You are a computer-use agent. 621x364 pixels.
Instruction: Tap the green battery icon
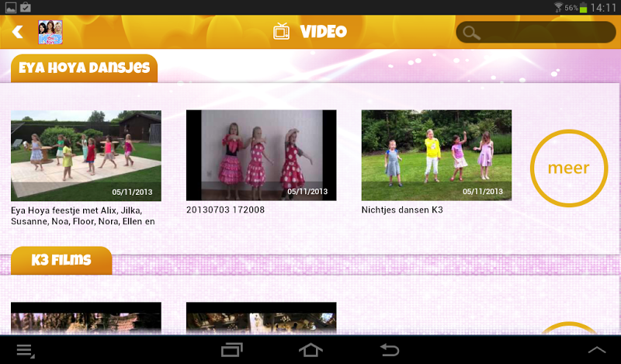click(584, 8)
